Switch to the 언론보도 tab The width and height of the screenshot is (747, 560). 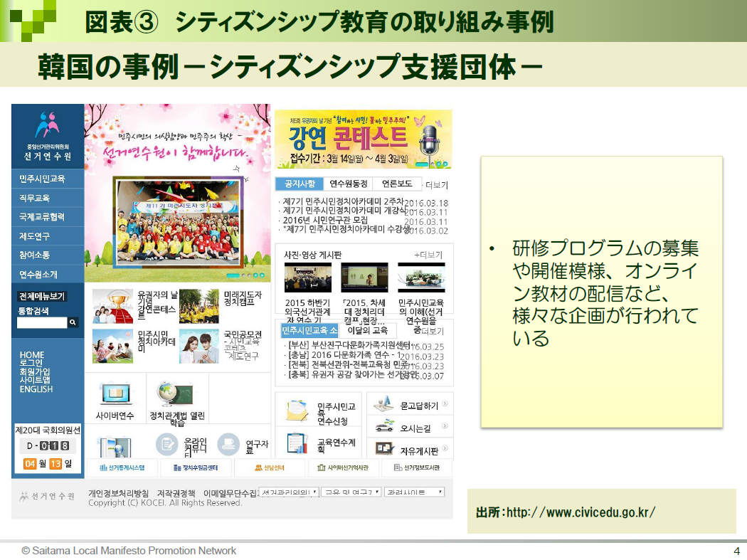click(396, 184)
